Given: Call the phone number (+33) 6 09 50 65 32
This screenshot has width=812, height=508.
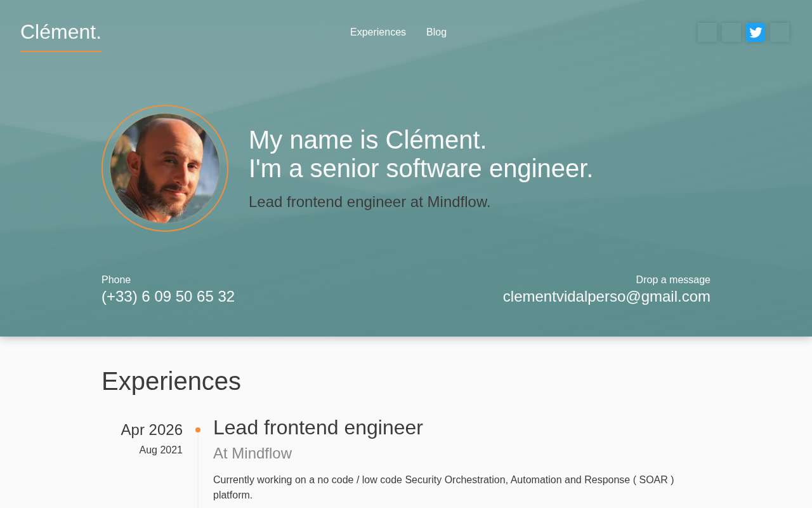Looking at the screenshot, I should [x=168, y=297].
